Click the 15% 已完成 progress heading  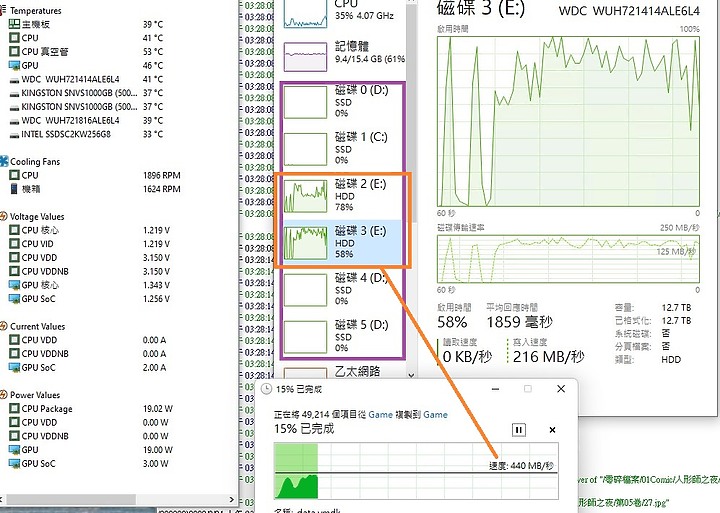(304, 429)
